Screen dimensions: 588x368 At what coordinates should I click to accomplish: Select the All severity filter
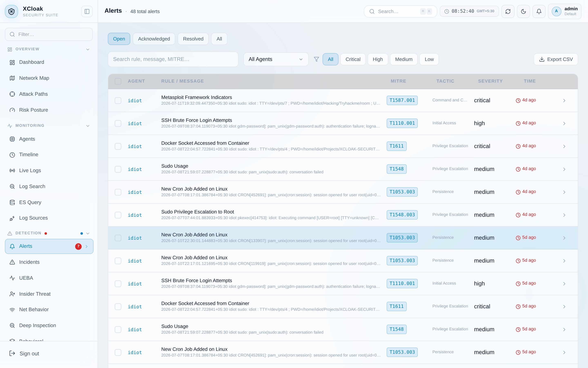(331, 59)
